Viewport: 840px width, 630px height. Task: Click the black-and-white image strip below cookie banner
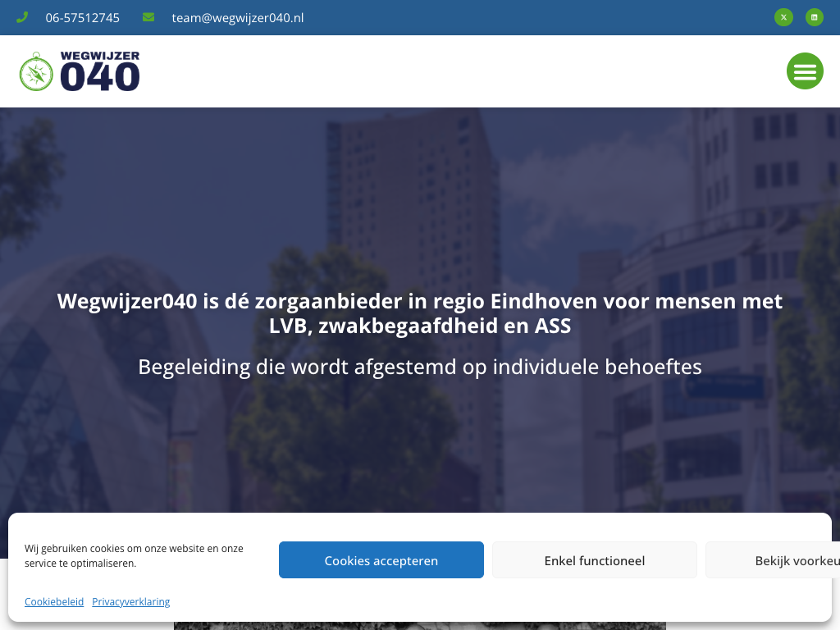tap(420, 626)
